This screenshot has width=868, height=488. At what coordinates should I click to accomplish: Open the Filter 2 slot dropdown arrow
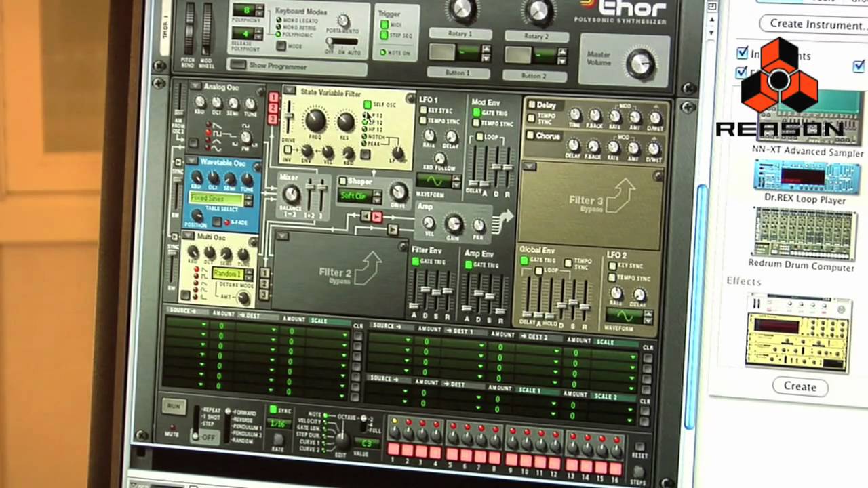point(281,236)
